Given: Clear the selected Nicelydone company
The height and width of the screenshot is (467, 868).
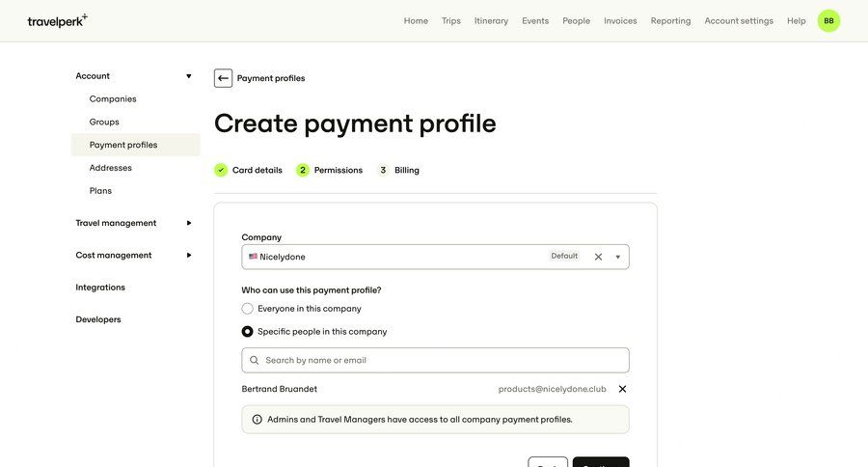Looking at the screenshot, I should click(598, 257).
